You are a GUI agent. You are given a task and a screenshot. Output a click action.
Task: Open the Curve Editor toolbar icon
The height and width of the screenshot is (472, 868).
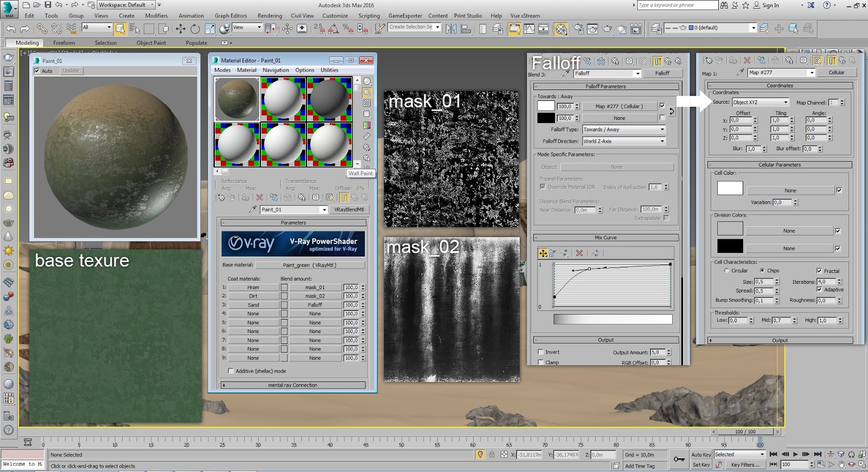pos(529,28)
